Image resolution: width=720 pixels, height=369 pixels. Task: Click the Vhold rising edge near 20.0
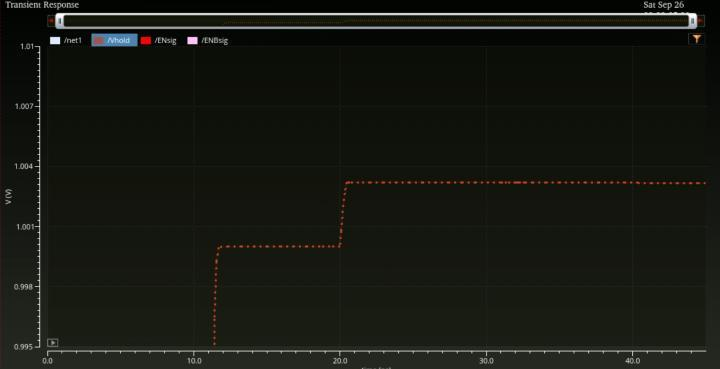pyautogui.click(x=343, y=214)
